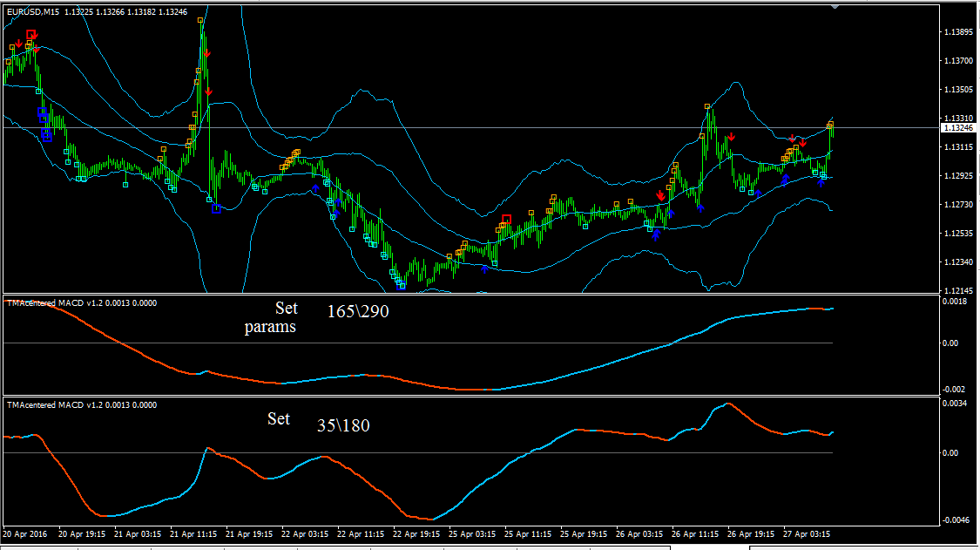
Task: Click the '26 Apr 11:15' time label
Action: pos(695,534)
